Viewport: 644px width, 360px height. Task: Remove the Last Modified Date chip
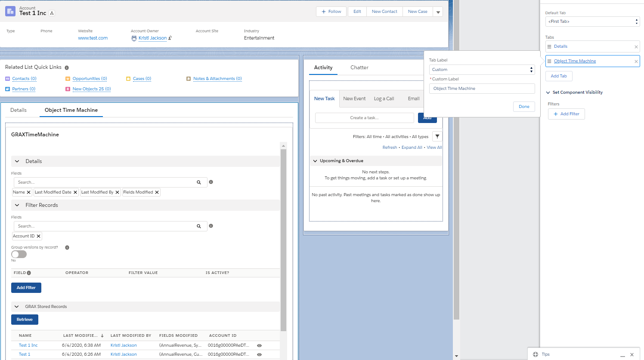(75, 192)
